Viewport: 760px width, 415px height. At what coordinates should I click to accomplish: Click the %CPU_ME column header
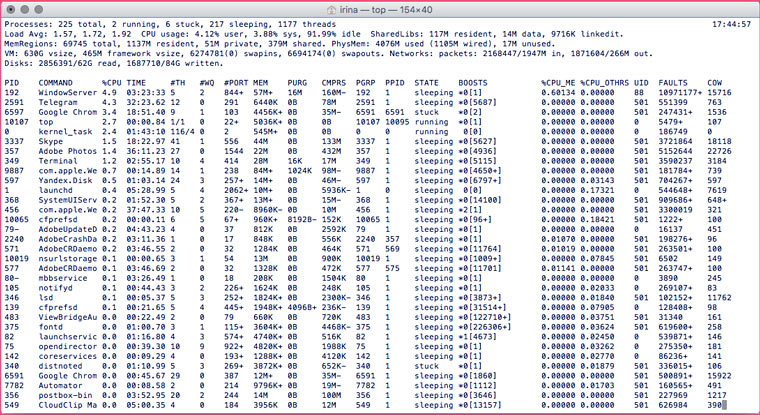point(558,83)
